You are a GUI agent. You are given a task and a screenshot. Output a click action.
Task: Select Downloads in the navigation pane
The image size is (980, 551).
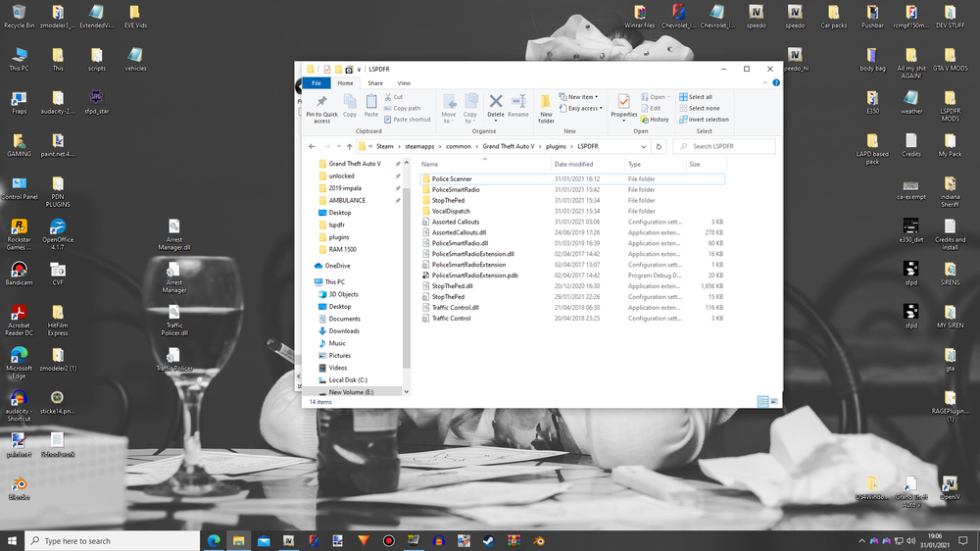coord(343,331)
